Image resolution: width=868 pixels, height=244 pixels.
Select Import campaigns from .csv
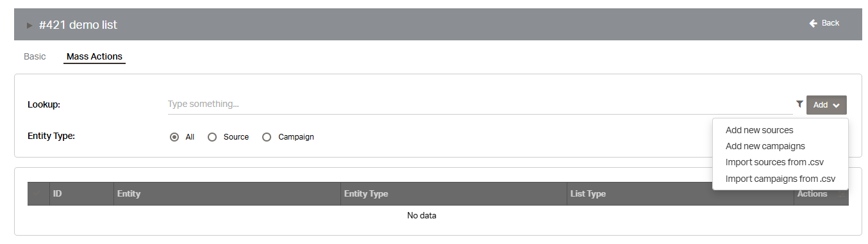pyautogui.click(x=780, y=179)
